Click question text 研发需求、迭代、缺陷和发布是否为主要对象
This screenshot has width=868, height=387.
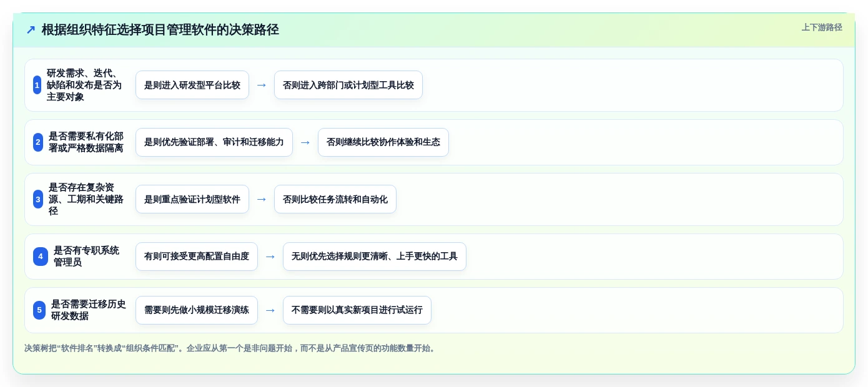tap(84, 85)
